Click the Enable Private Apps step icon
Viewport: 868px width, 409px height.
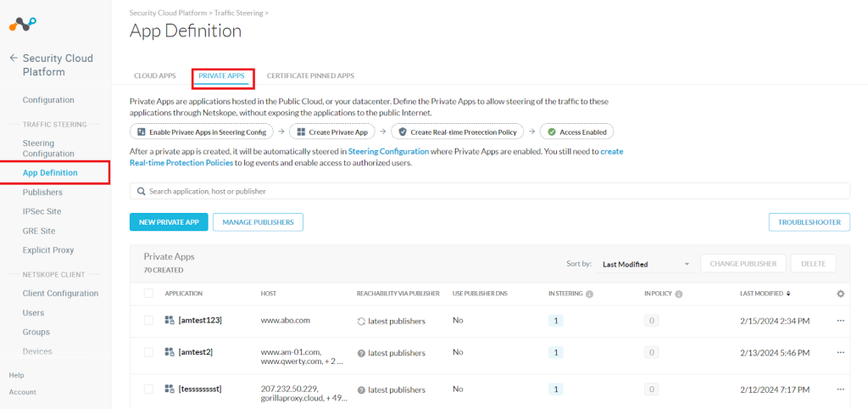(141, 132)
